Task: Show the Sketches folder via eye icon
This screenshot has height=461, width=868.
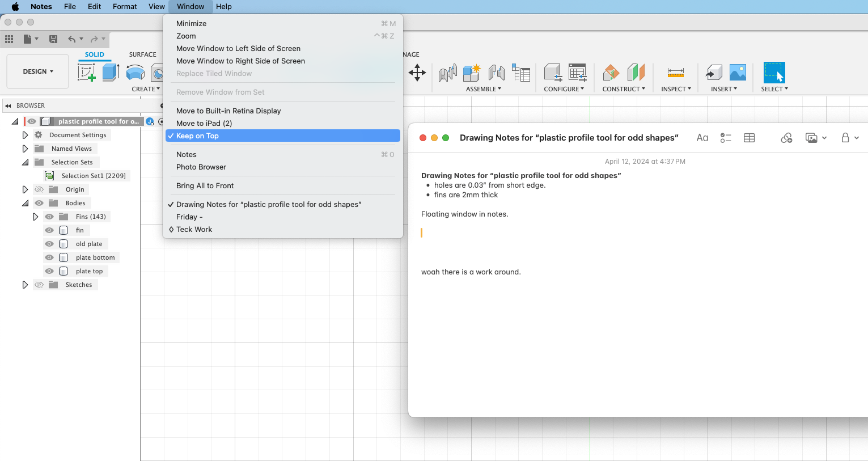Action: coord(39,285)
